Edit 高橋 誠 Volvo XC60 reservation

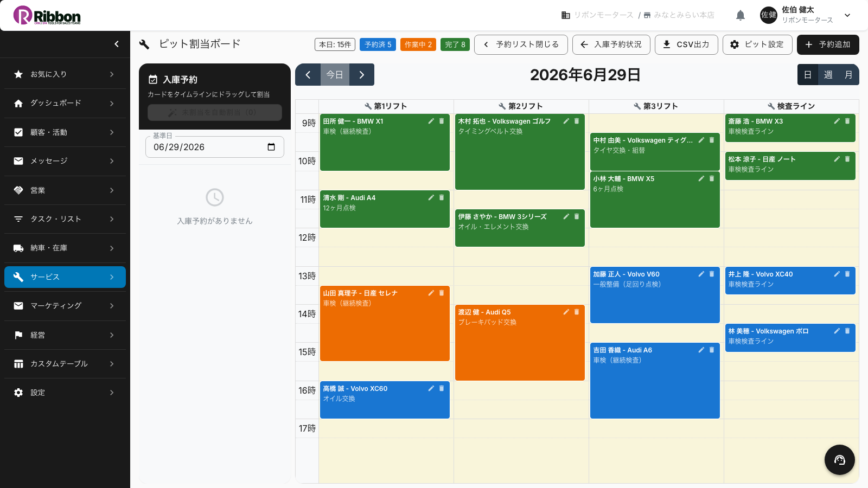click(x=431, y=388)
